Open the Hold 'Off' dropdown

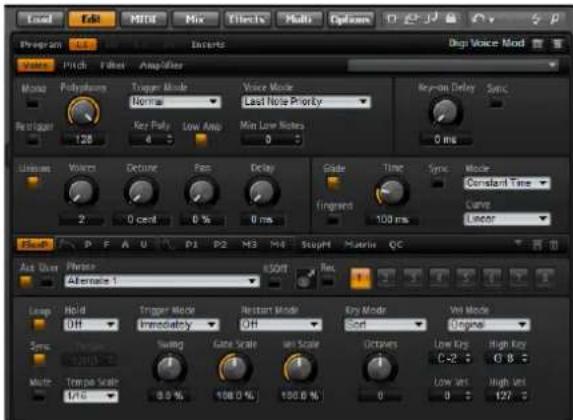[91, 325]
